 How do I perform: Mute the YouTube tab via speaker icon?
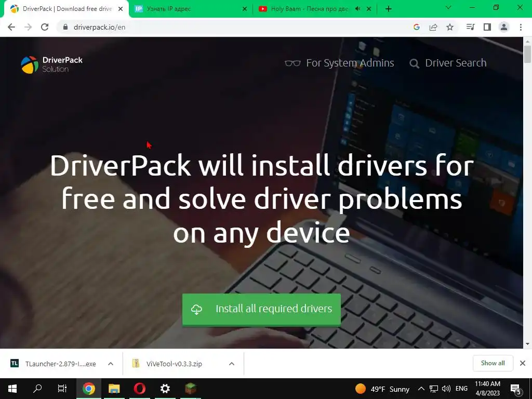(357, 9)
